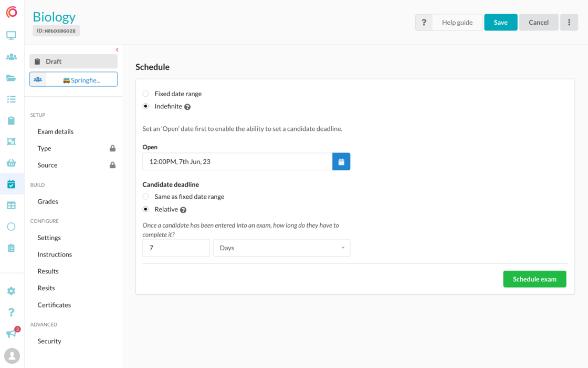Screen dimensions: 588x368
Task: Open the settings gear in sidebar
Action: (x=11, y=291)
